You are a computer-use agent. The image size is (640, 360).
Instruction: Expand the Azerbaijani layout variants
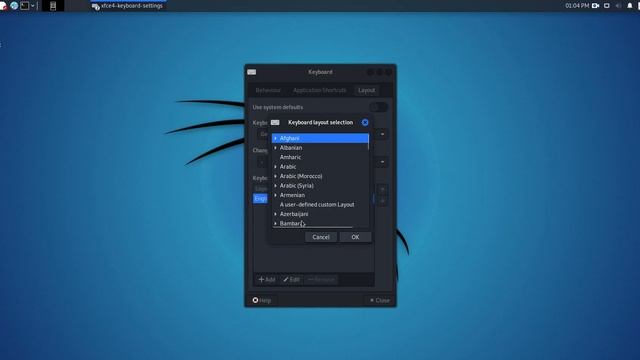coord(276,214)
